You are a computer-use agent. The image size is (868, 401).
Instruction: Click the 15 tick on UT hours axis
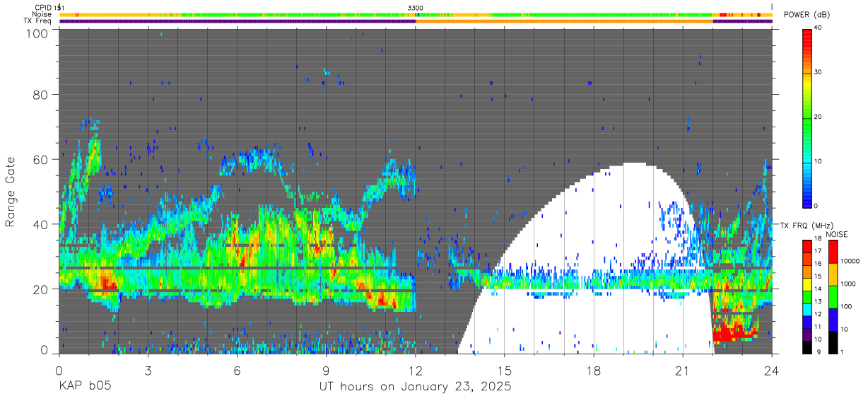pos(505,370)
